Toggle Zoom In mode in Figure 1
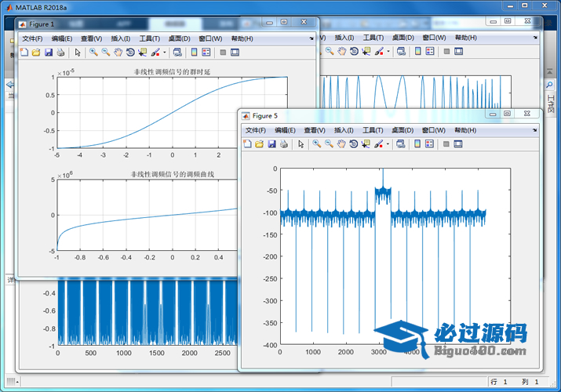 click(93, 53)
